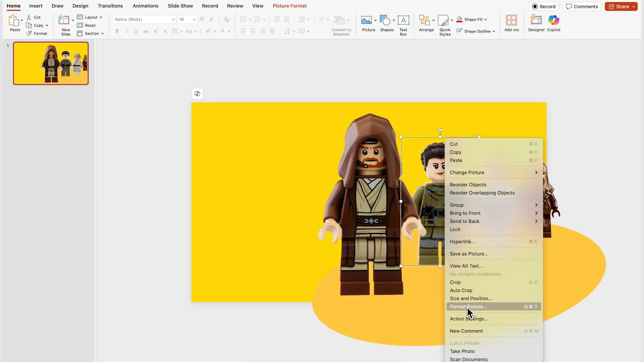Click the picture rotation handle
Viewport: 644px width, 362px height.
tap(440, 129)
